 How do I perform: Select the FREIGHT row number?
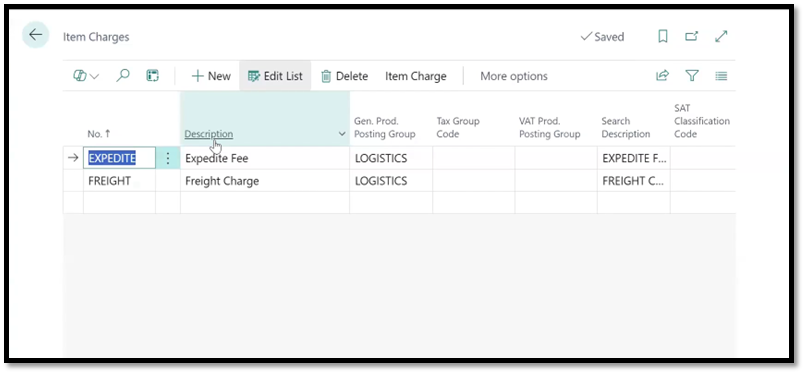[119, 181]
